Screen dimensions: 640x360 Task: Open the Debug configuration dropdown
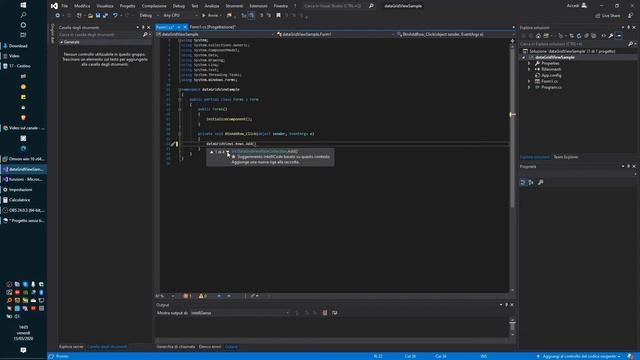point(149,16)
